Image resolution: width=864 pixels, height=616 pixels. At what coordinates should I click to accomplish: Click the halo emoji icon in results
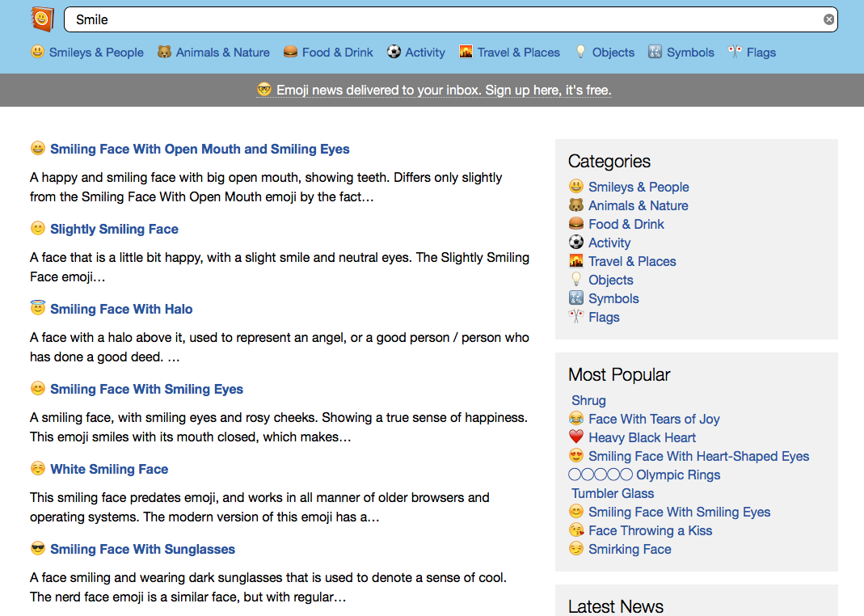[37, 307]
